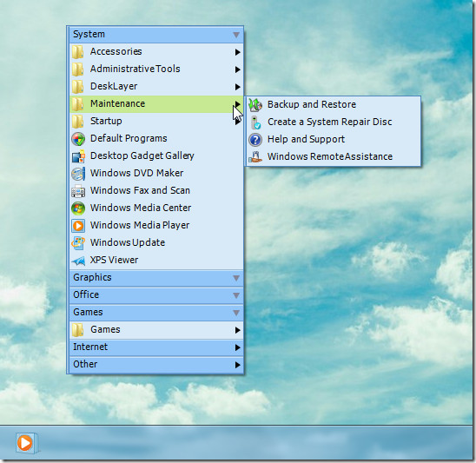The height and width of the screenshot is (463, 476).
Task: Launch Help and Support question mark icon
Action: pos(255,140)
